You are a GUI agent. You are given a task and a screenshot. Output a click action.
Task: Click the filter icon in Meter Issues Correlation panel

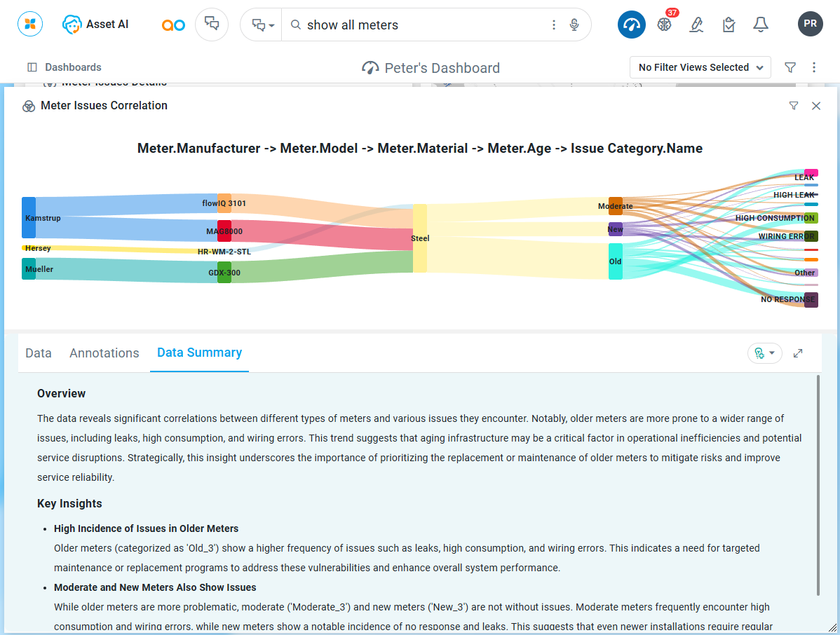794,106
